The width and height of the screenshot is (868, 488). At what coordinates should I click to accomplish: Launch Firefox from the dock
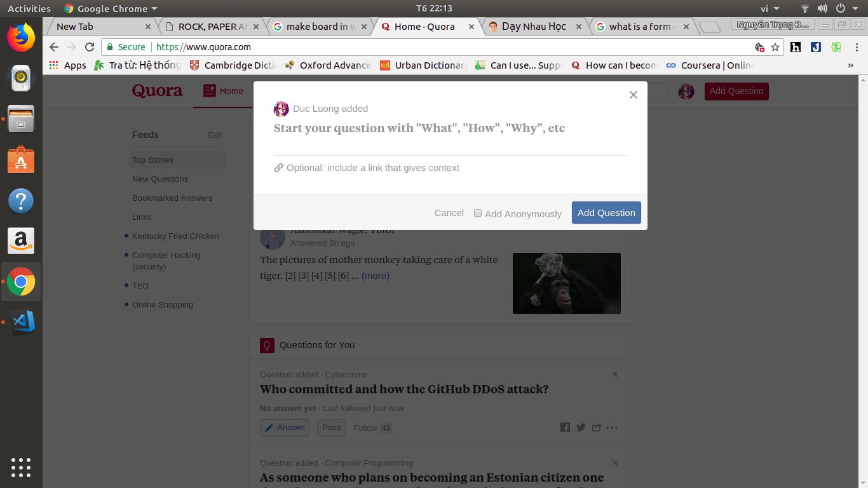click(x=21, y=37)
